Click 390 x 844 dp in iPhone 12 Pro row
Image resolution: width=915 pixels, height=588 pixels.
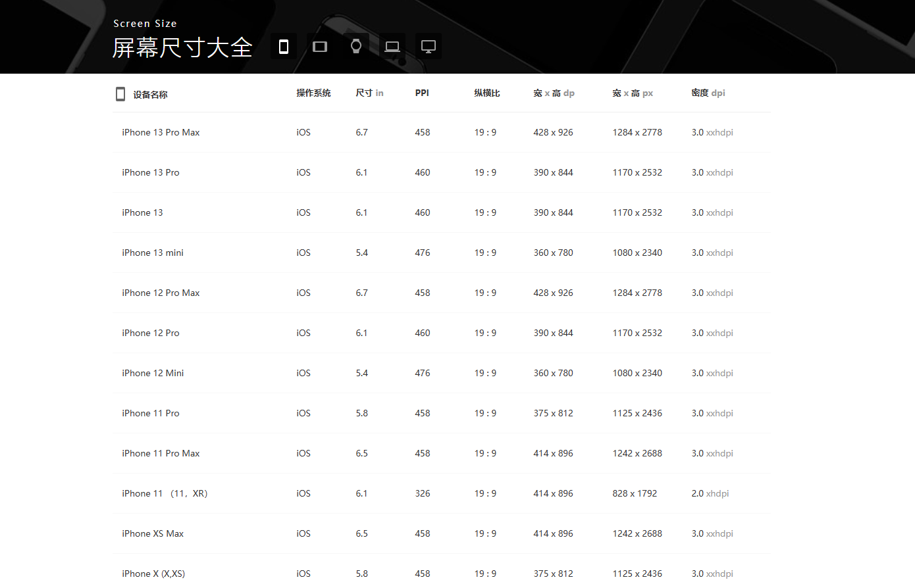(553, 333)
